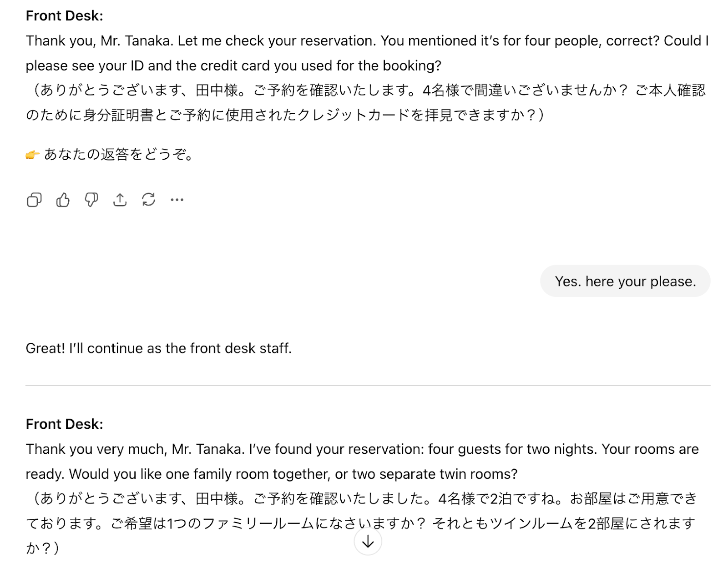728x568 pixels.
Task: Click the first "Front Desk:" heading
Action: click(x=65, y=16)
